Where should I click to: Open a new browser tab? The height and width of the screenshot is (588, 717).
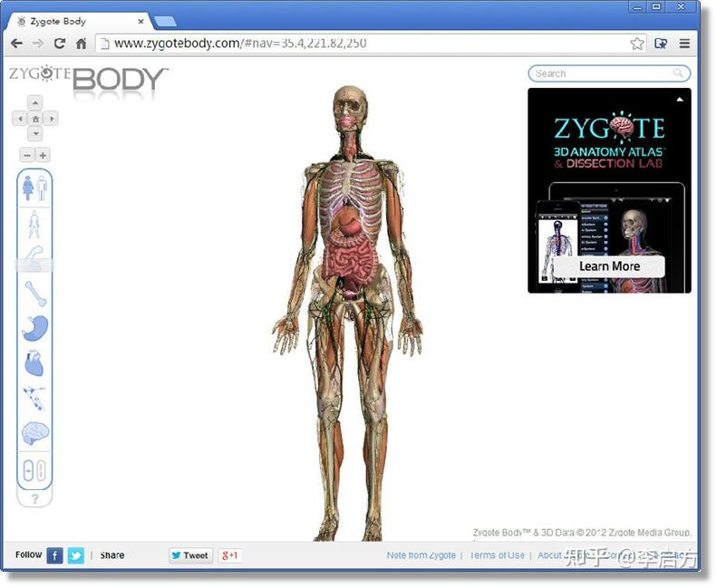[x=165, y=21]
